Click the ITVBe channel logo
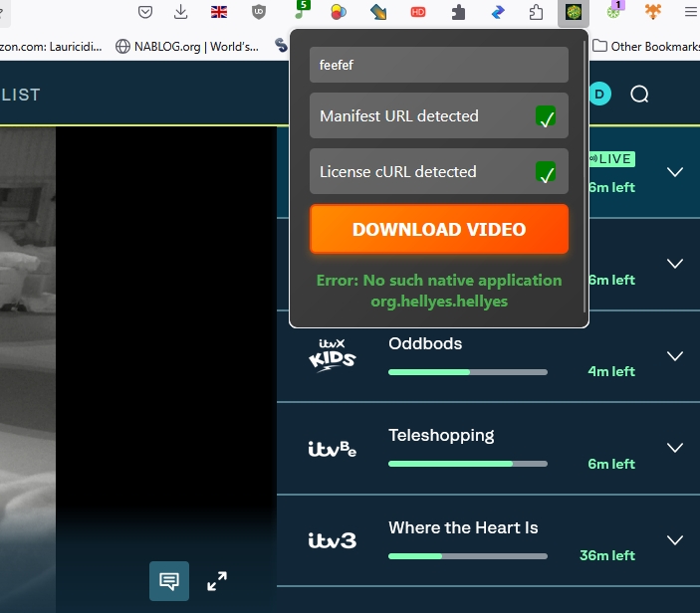The width and height of the screenshot is (700, 613). tap(333, 449)
